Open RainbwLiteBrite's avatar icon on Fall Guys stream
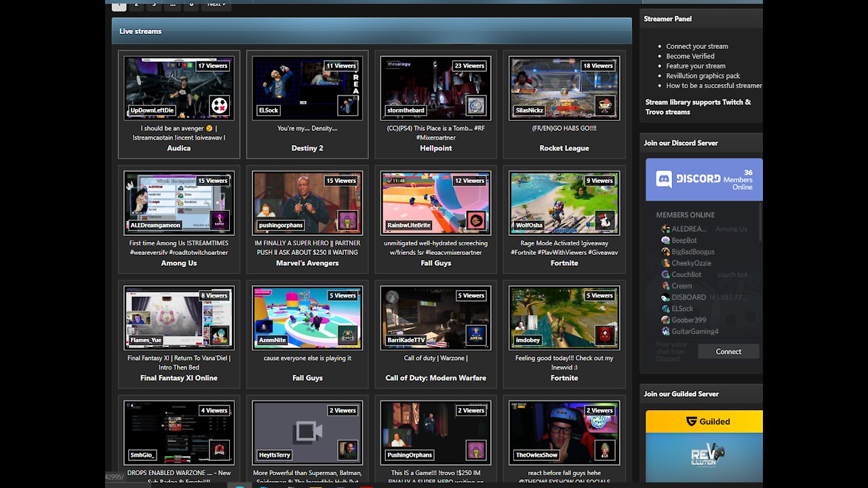The image size is (868, 488). (476, 220)
